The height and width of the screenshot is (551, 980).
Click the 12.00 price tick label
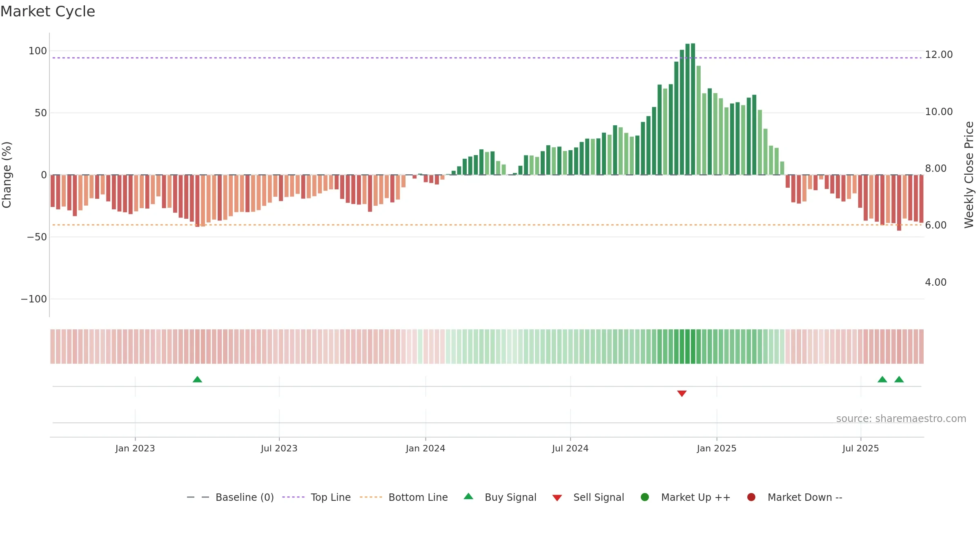pyautogui.click(x=939, y=55)
